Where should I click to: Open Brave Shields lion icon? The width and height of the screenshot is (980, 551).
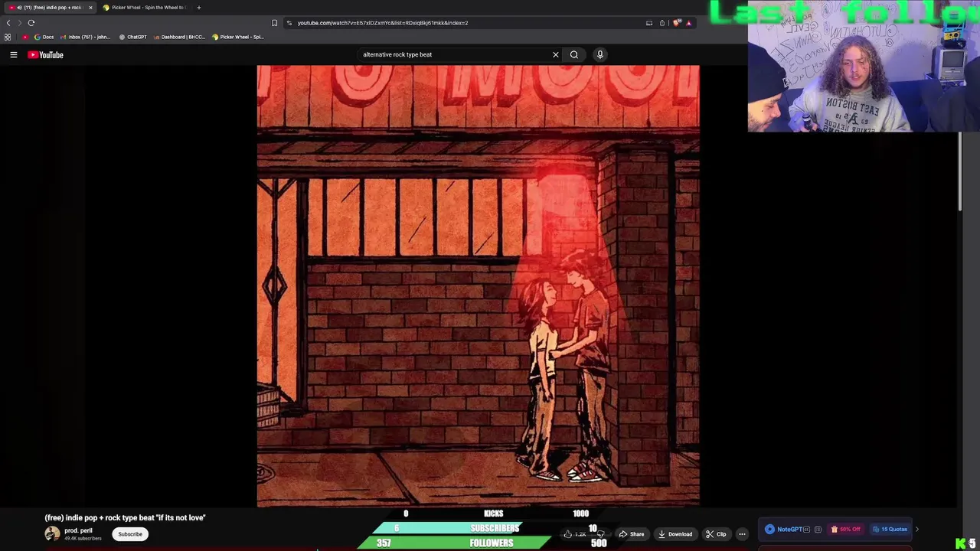coord(677,23)
